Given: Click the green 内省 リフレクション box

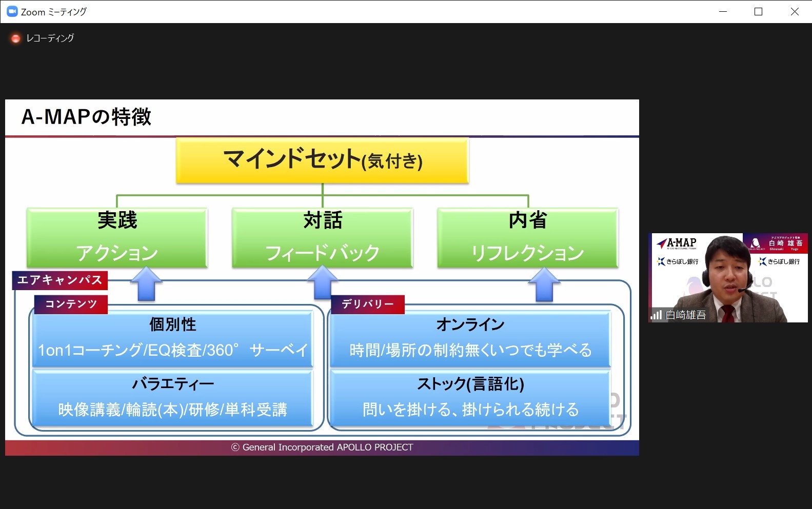Looking at the screenshot, I should pyautogui.click(x=527, y=237).
